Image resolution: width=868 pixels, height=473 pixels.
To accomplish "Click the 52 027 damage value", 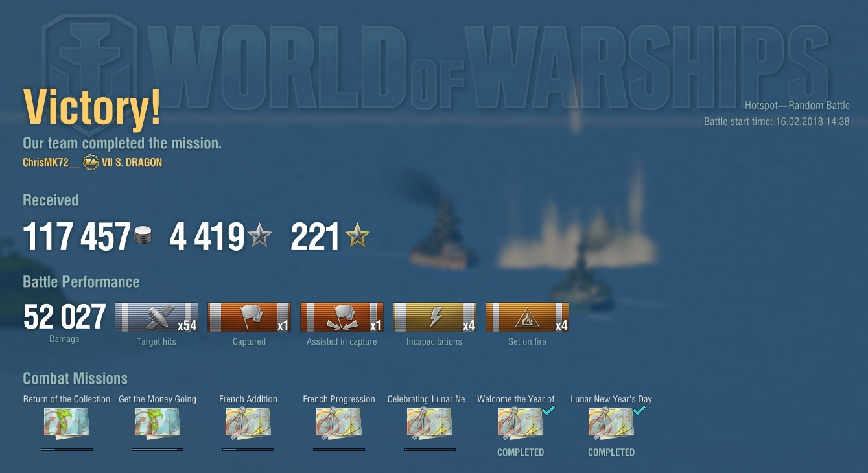I will [x=64, y=317].
